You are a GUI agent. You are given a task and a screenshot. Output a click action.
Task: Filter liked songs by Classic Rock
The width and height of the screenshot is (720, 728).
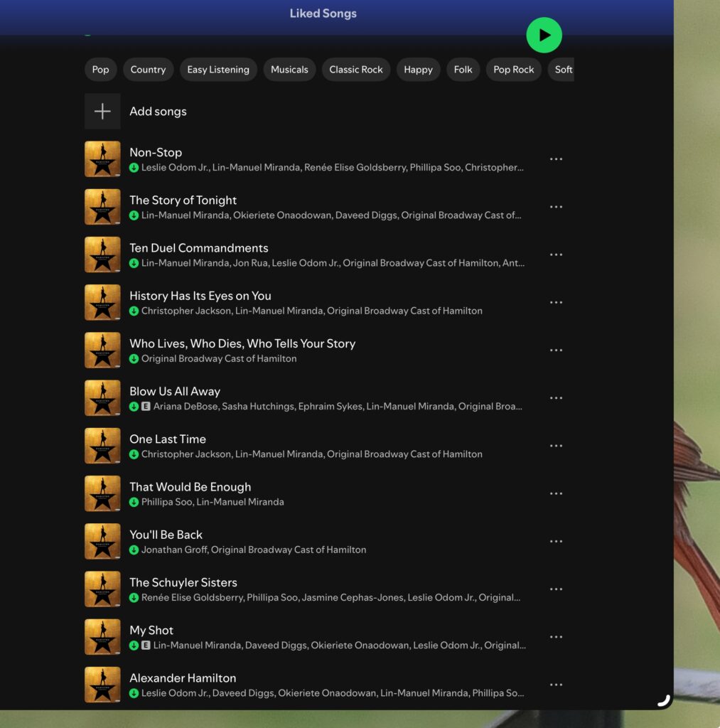click(x=356, y=70)
